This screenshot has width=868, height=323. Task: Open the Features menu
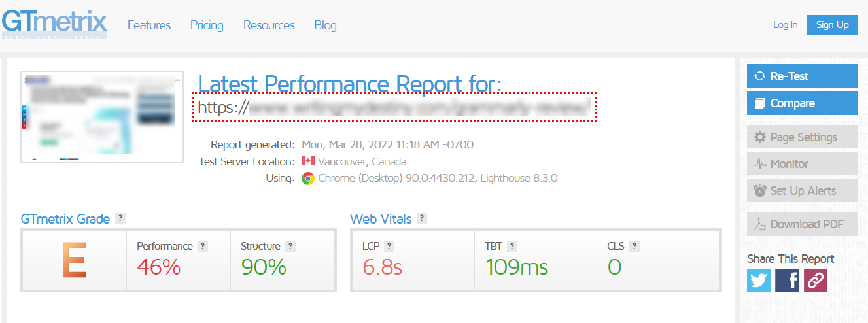[149, 25]
